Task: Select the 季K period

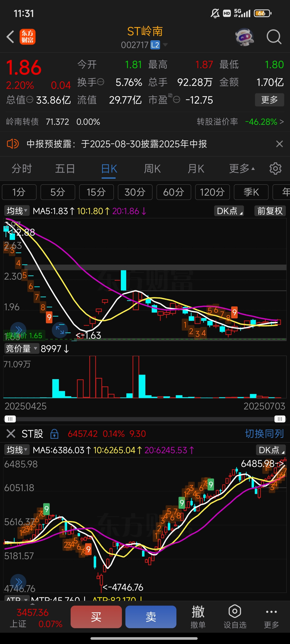Action: [251, 192]
